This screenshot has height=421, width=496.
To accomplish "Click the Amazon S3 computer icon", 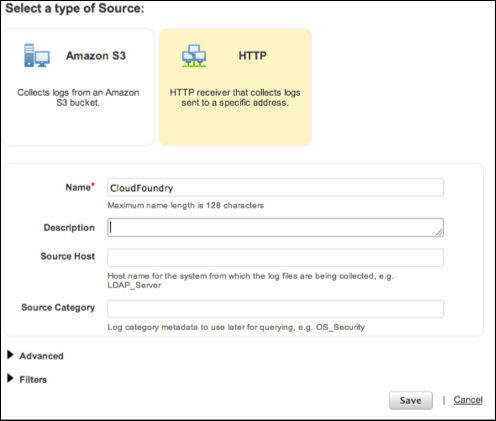I will [37, 56].
